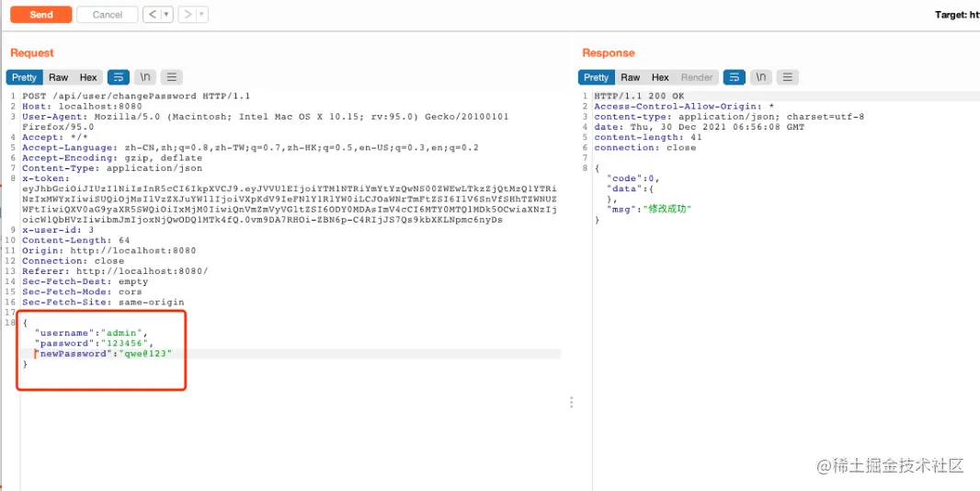Screen dimensions: 980x491
Task: Click the x-user-id: 3 line
Action: (58, 230)
